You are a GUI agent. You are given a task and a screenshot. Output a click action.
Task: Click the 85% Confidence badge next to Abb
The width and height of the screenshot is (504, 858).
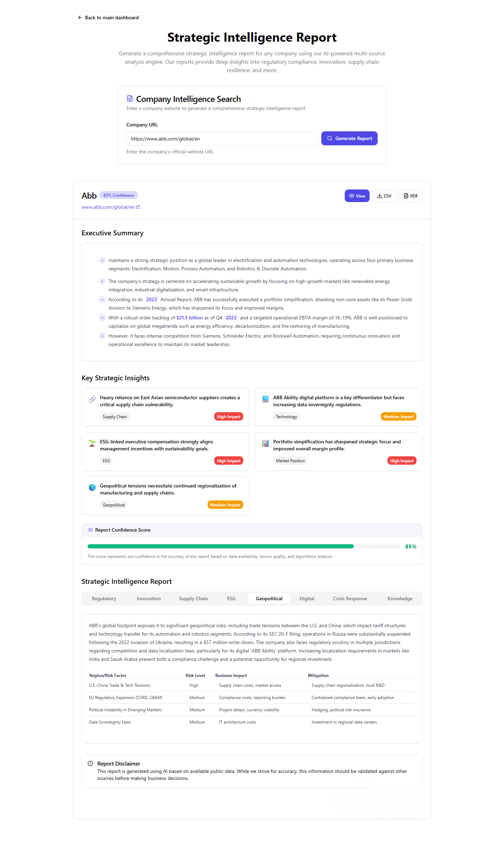(x=118, y=195)
